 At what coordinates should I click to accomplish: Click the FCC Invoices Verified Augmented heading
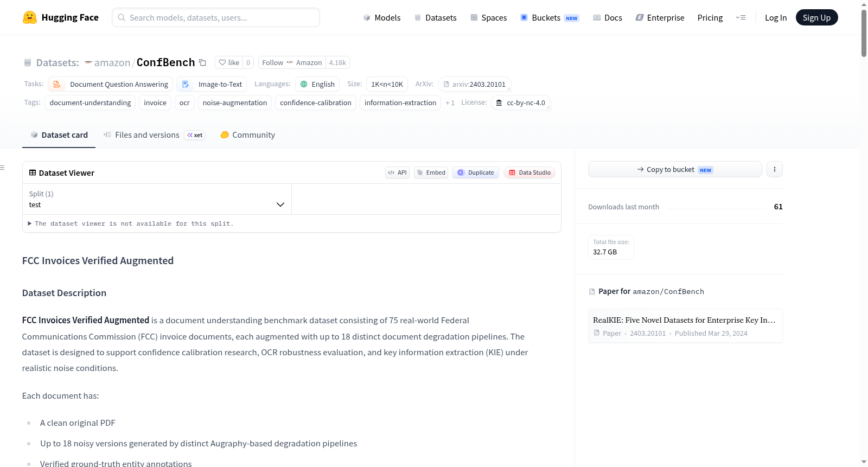pyautogui.click(x=98, y=260)
